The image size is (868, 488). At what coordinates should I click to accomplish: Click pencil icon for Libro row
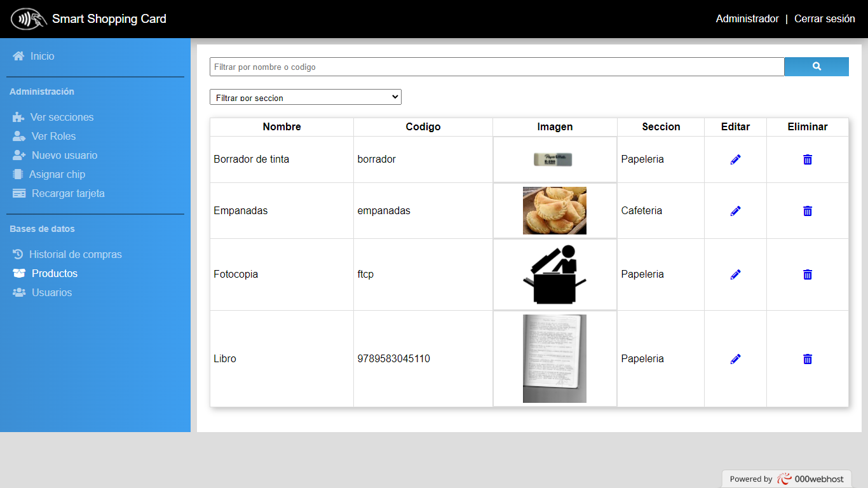click(x=736, y=359)
